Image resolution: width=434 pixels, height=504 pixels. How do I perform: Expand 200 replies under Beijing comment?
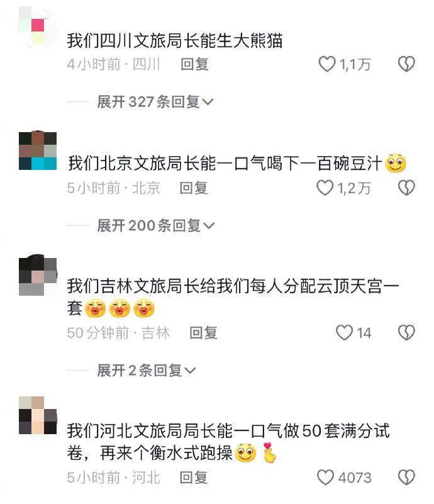coord(156,226)
